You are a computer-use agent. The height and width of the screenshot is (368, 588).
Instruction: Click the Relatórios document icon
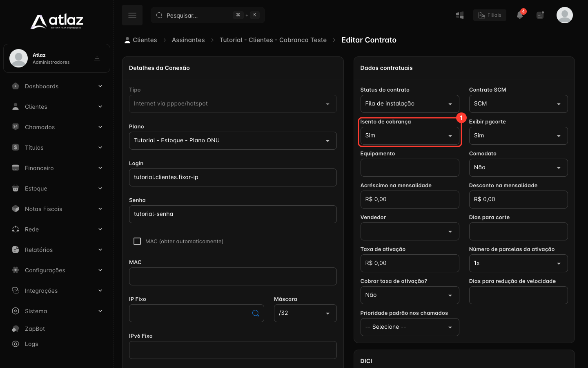(x=16, y=249)
